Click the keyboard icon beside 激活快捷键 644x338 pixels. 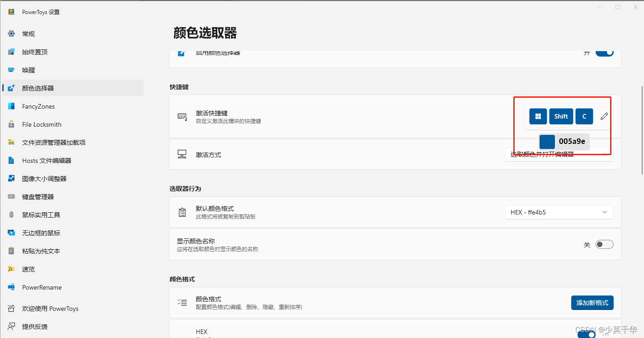pyautogui.click(x=182, y=117)
